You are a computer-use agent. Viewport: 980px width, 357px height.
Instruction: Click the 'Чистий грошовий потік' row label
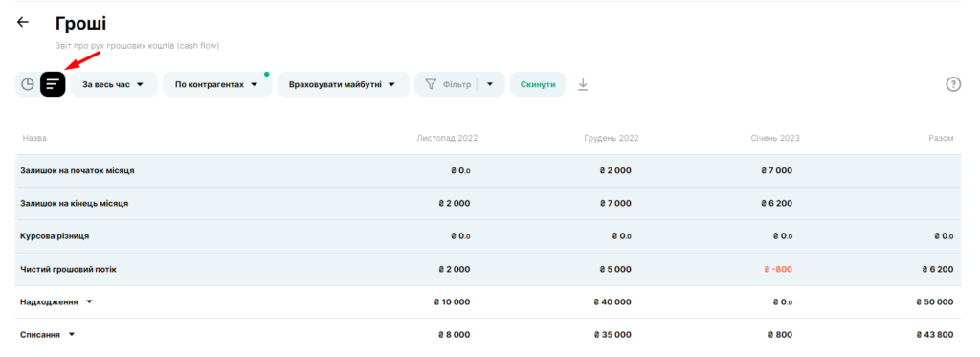click(x=69, y=270)
